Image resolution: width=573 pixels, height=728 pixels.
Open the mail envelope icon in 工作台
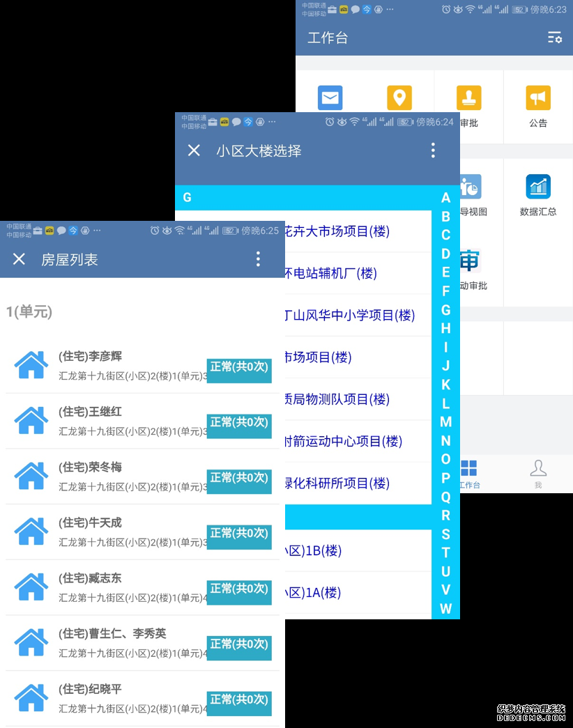[330, 98]
